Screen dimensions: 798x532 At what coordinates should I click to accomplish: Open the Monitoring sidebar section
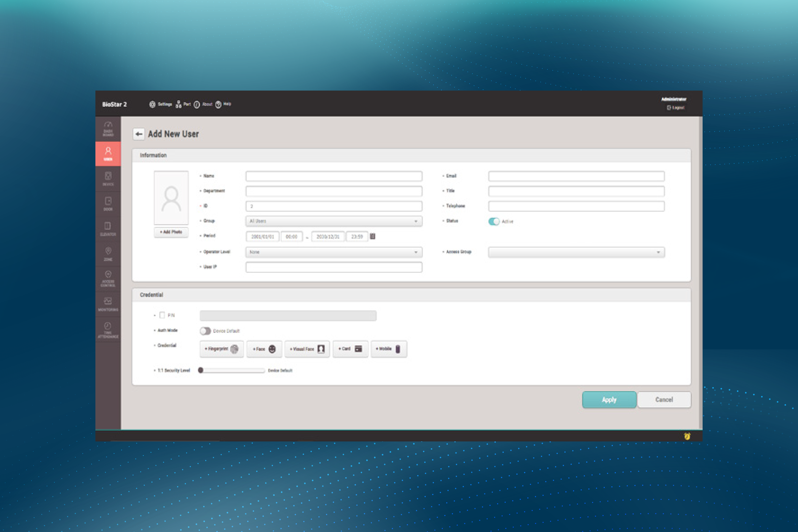pos(108,304)
